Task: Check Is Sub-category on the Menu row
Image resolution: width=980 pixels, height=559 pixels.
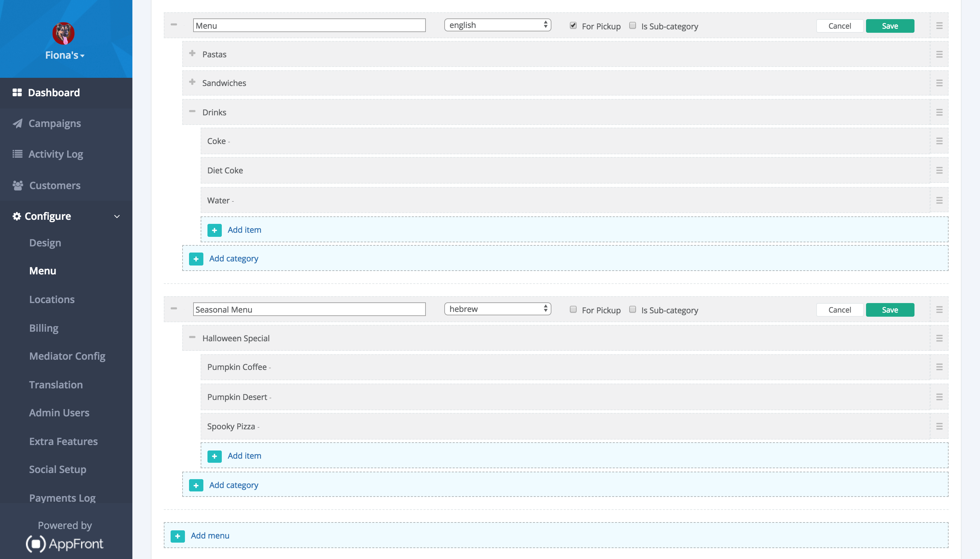Action: pyautogui.click(x=632, y=25)
